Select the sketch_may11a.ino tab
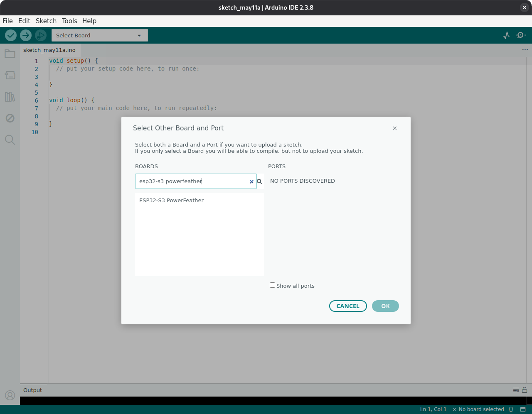 pyautogui.click(x=49, y=50)
